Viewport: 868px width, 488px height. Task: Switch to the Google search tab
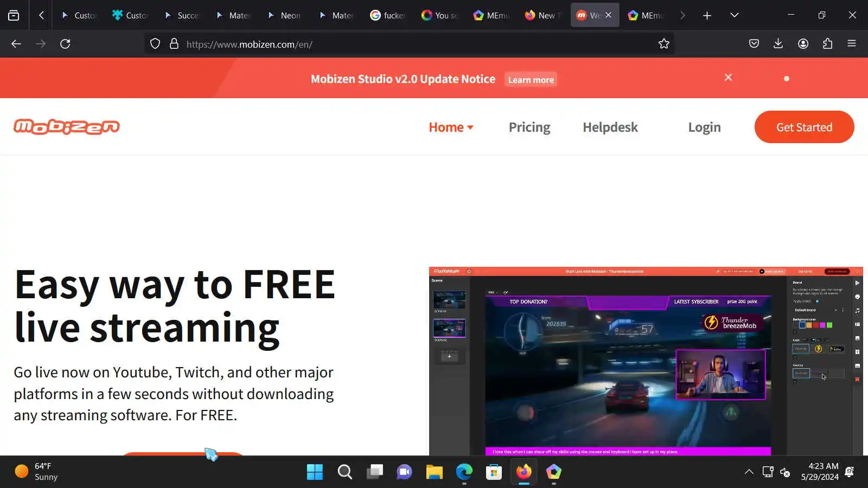pyautogui.click(x=388, y=15)
